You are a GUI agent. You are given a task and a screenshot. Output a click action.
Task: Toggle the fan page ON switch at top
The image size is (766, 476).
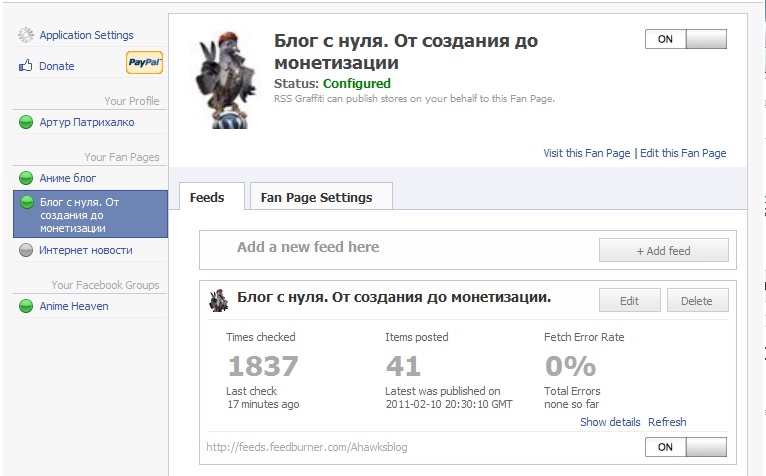[x=686, y=40]
